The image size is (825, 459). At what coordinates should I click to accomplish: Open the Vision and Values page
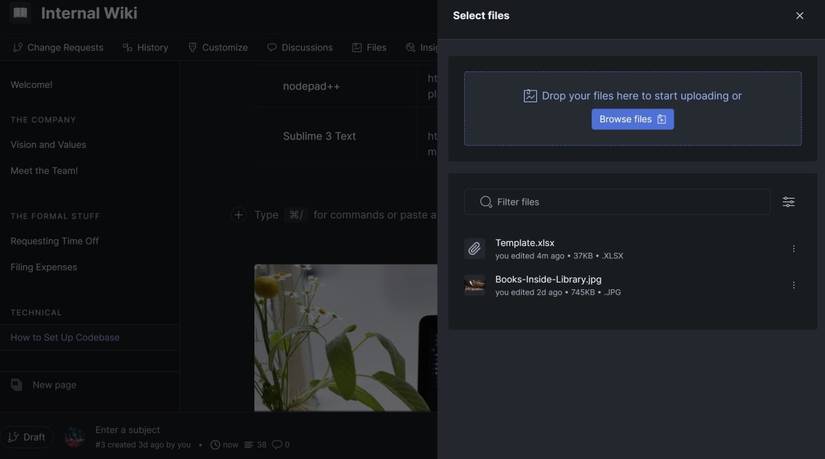[48, 145]
